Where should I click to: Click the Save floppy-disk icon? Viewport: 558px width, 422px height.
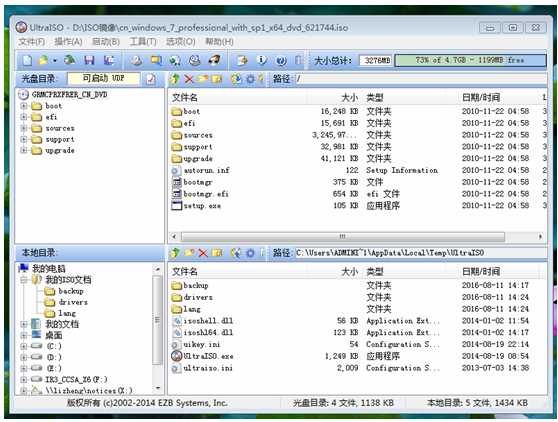point(89,60)
